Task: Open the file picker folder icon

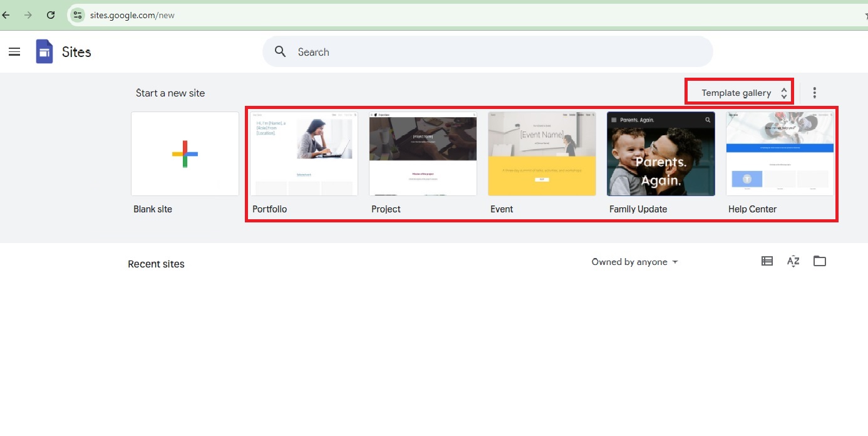Action: [x=820, y=261]
